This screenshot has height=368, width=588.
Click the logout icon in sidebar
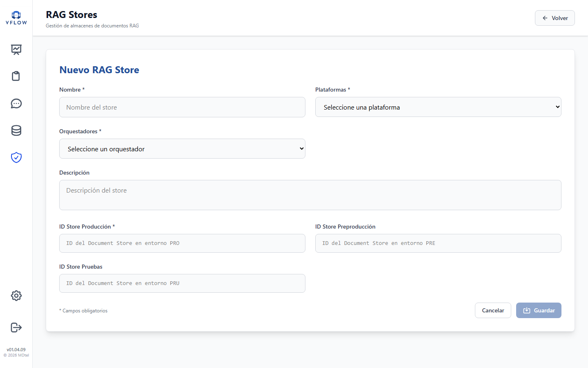point(16,328)
